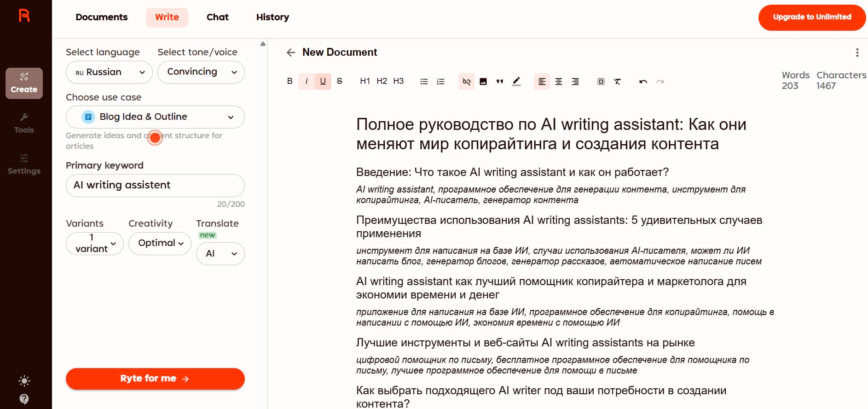Image resolution: width=868 pixels, height=409 pixels.
Task: Click the Characters count label
Action: click(x=841, y=75)
